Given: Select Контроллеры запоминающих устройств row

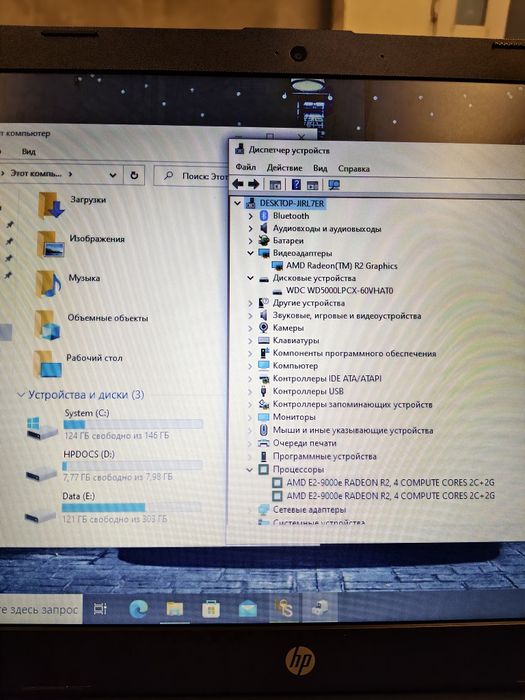Looking at the screenshot, I should (x=345, y=404).
